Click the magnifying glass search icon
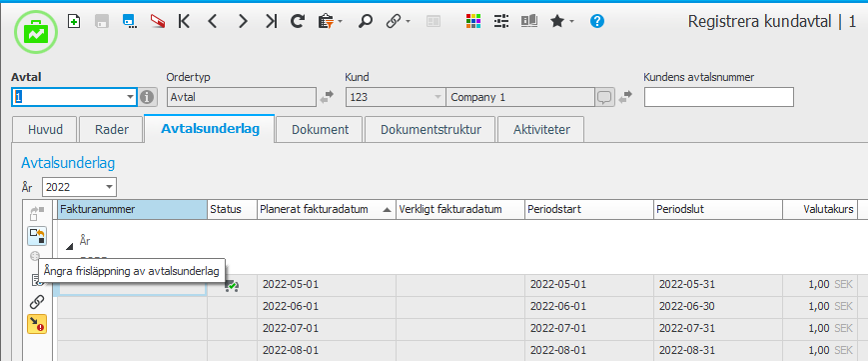This screenshot has width=868, height=361. click(x=365, y=22)
